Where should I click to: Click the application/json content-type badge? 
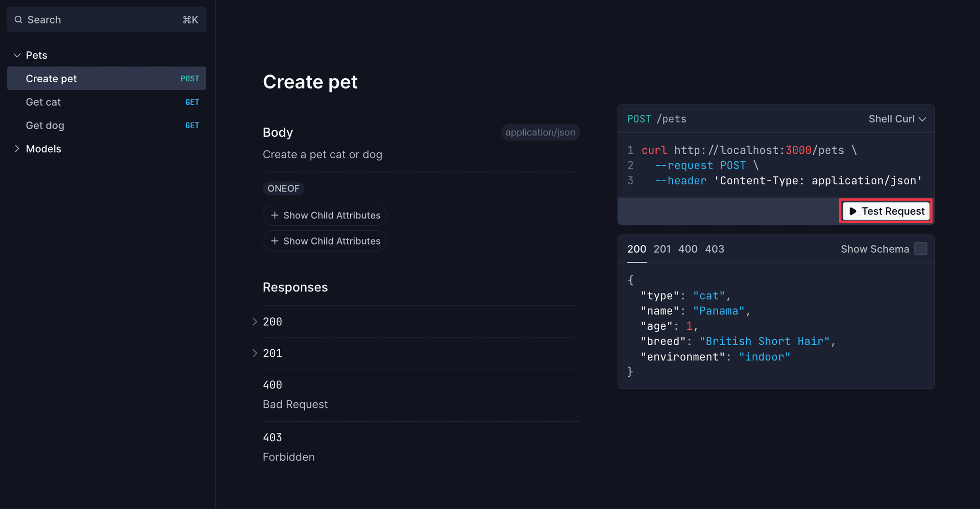pyautogui.click(x=540, y=132)
